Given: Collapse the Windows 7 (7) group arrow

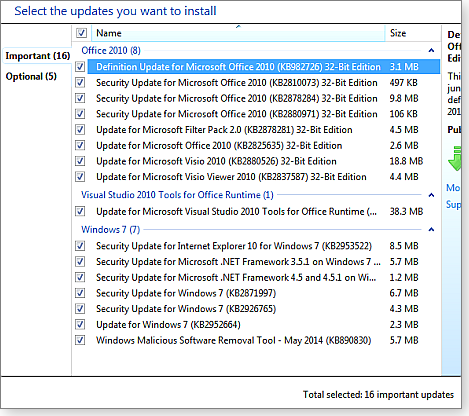Looking at the screenshot, I should pyautogui.click(x=431, y=230).
